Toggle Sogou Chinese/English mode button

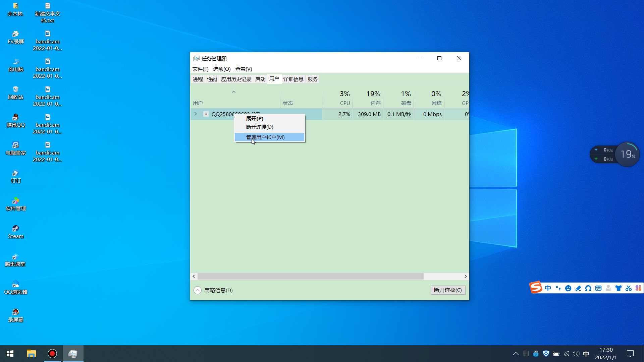point(548,288)
